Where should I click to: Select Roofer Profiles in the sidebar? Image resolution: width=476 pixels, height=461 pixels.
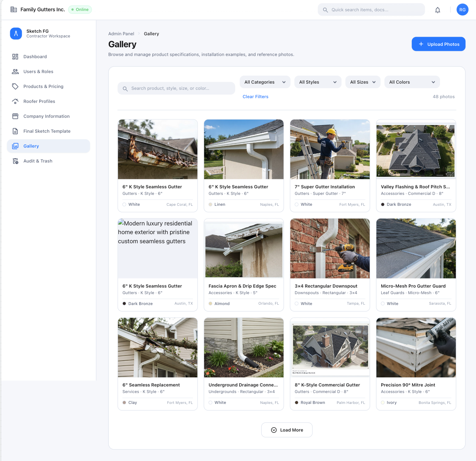point(48,101)
